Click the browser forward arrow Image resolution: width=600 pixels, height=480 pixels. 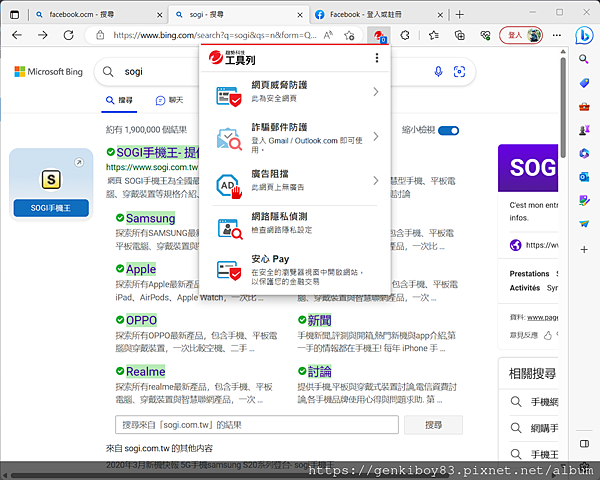[x=42, y=35]
